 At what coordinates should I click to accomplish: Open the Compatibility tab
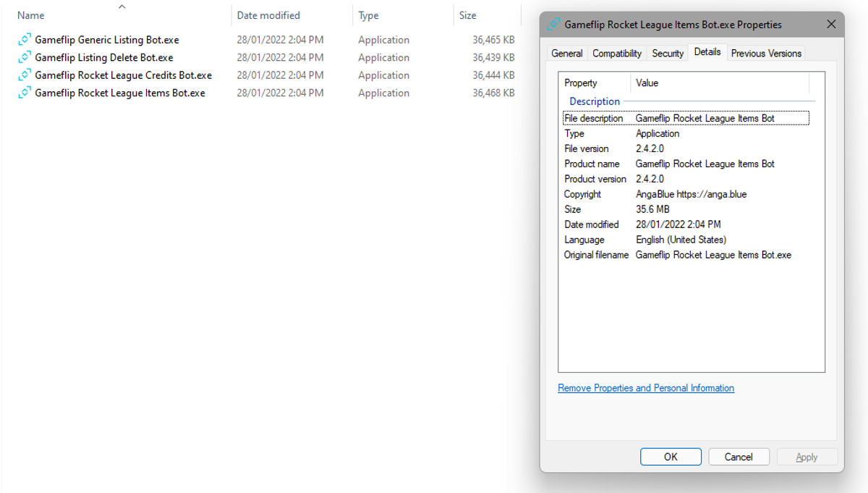[x=616, y=53]
